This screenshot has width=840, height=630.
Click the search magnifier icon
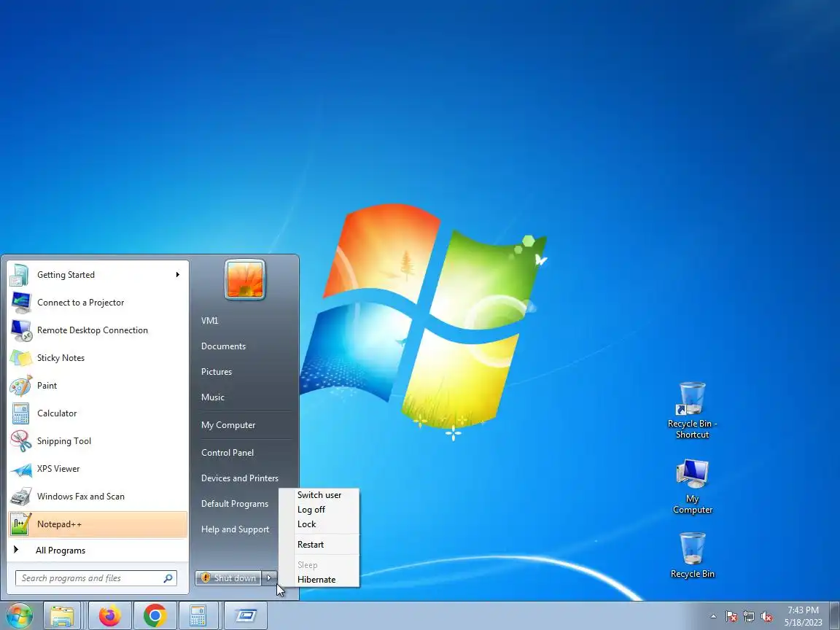[x=168, y=578]
